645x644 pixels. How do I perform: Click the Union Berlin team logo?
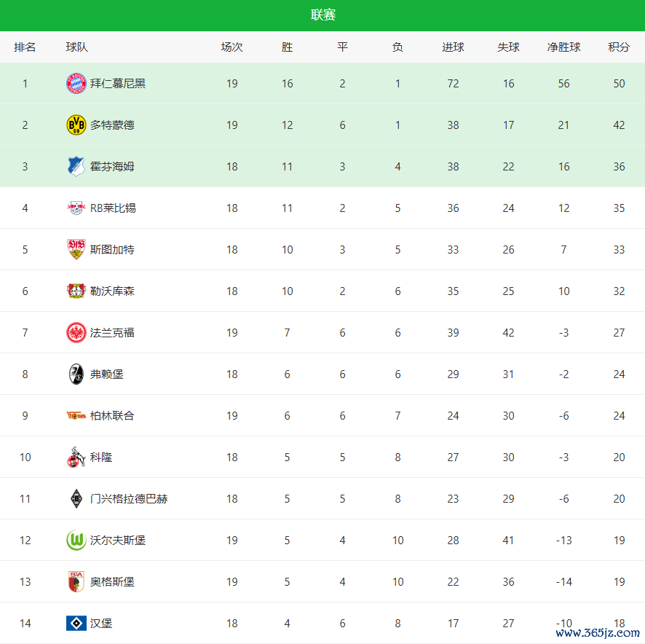point(76,416)
